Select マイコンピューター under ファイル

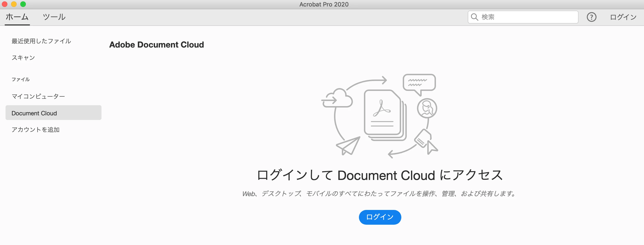[x=38, y=96]
